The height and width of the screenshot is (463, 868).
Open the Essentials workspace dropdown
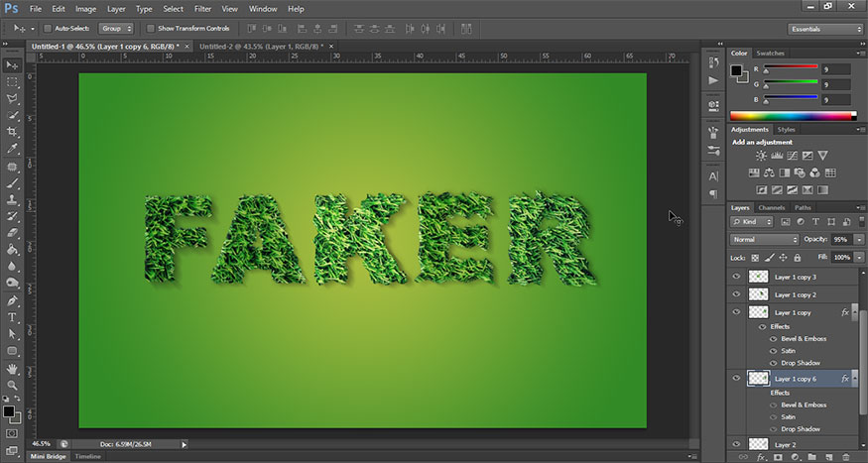(x=824, y=29)
